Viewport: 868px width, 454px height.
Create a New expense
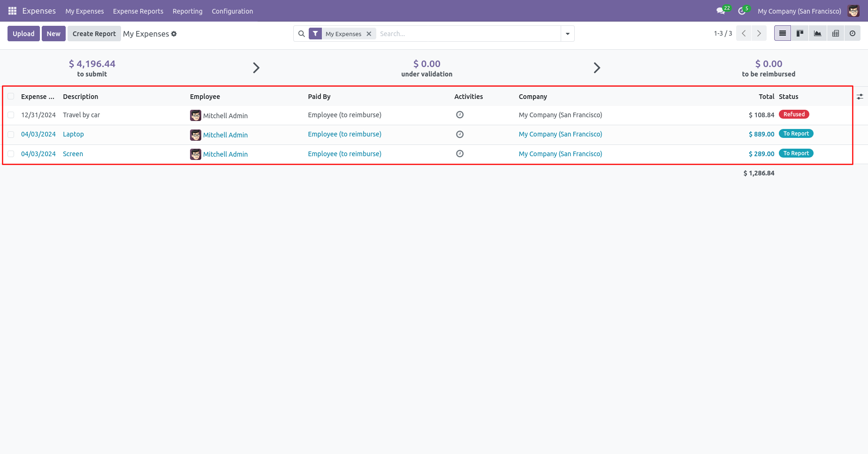[x=53, y=34]
